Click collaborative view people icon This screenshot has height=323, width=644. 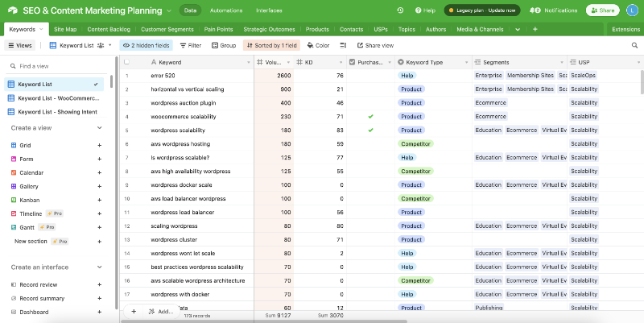point(101,45)
